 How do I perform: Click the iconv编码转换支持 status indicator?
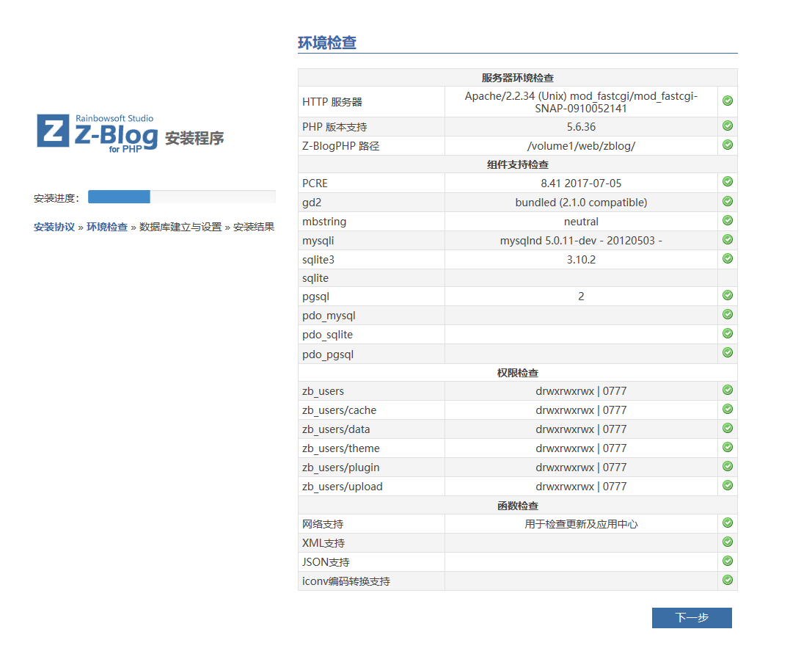[727, 580]
